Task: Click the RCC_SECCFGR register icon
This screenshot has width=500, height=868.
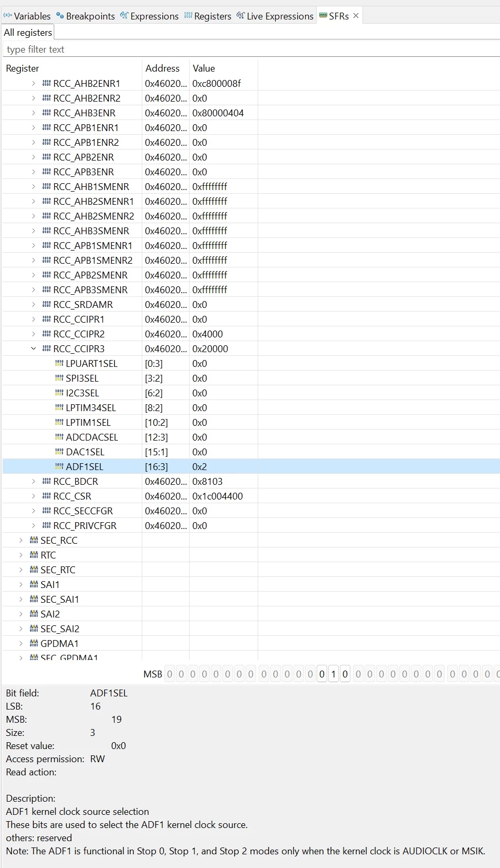Action: click(x=46, y=511)
